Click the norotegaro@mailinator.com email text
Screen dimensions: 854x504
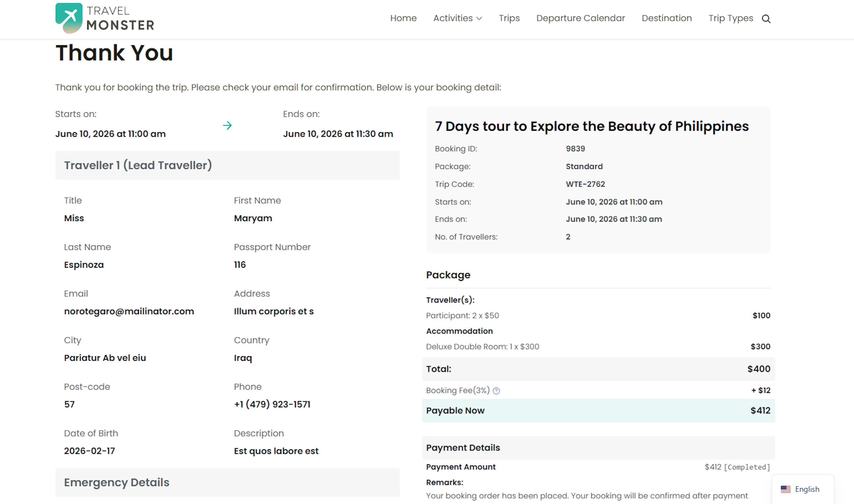click(x=129, y=311)
